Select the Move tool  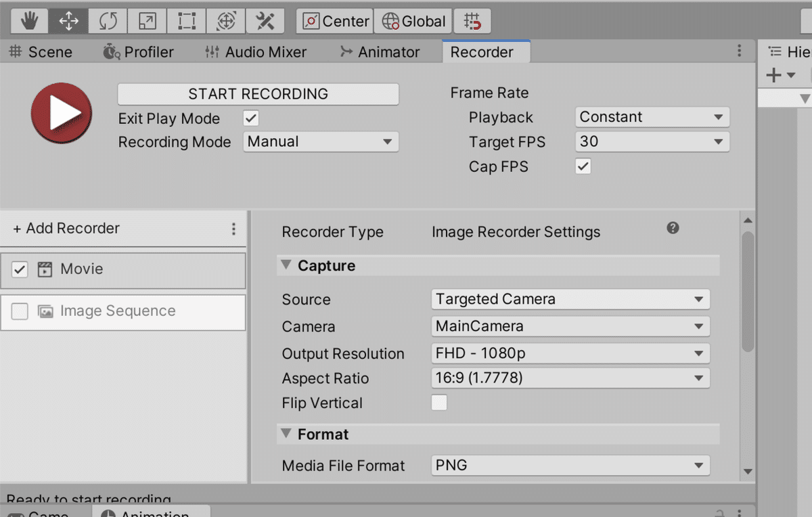point(68,21)
